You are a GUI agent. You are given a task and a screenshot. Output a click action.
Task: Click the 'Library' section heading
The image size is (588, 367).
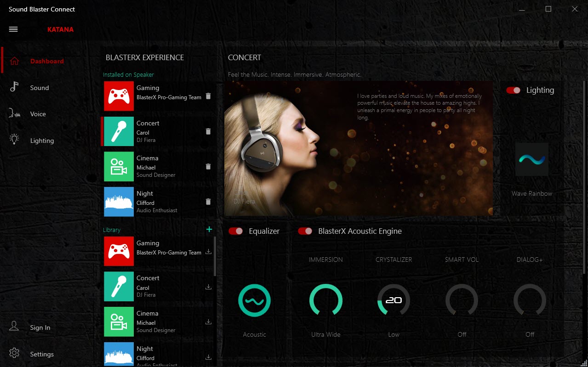pos(112,230)
